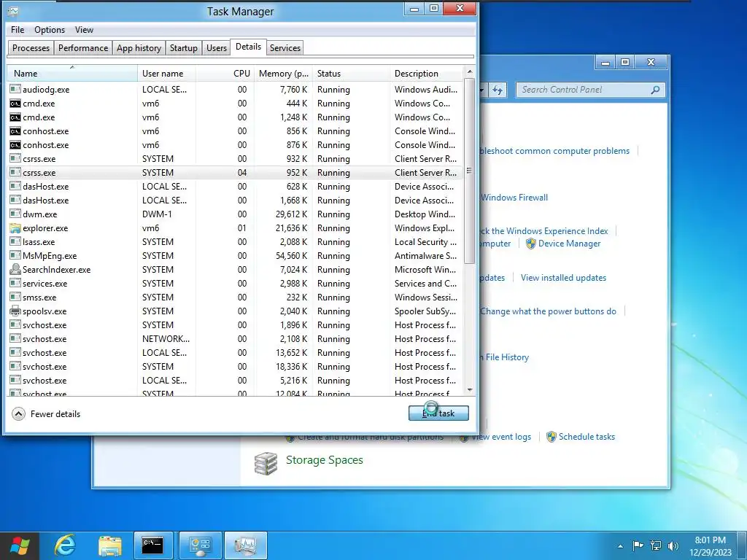Image resolution: width=747 pixels, height=560 pixels.
Task: Switch to the App history tab
Action: (139, 47)
